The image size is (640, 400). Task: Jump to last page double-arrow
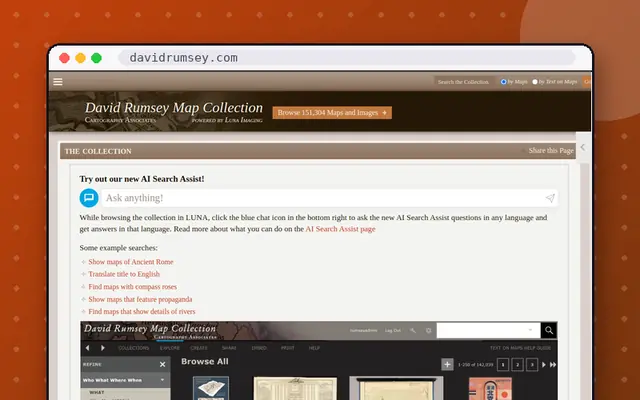(553, 364)
